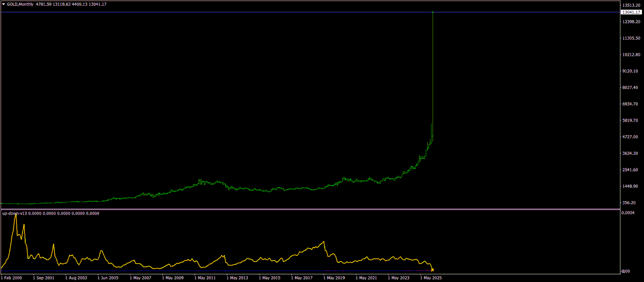This screenshot has width=644, height=282.
Task: Click the 1 May 2023 date label
Action: pos(398,278)
